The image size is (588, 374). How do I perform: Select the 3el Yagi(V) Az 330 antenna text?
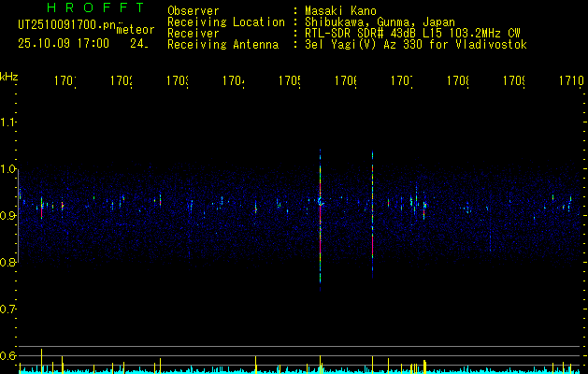416,45
